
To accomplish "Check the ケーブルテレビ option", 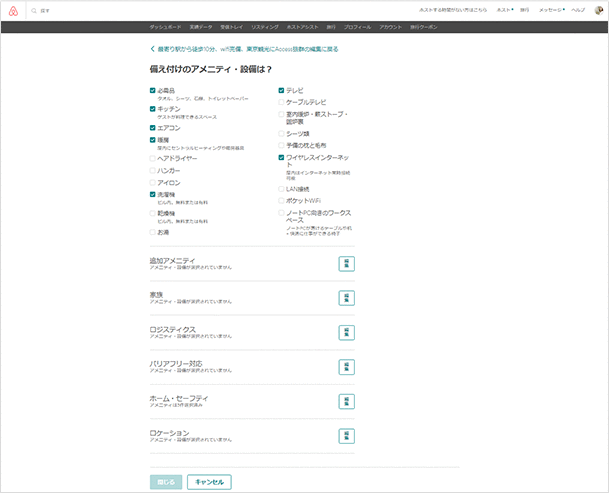I will [x=282, y=102].
